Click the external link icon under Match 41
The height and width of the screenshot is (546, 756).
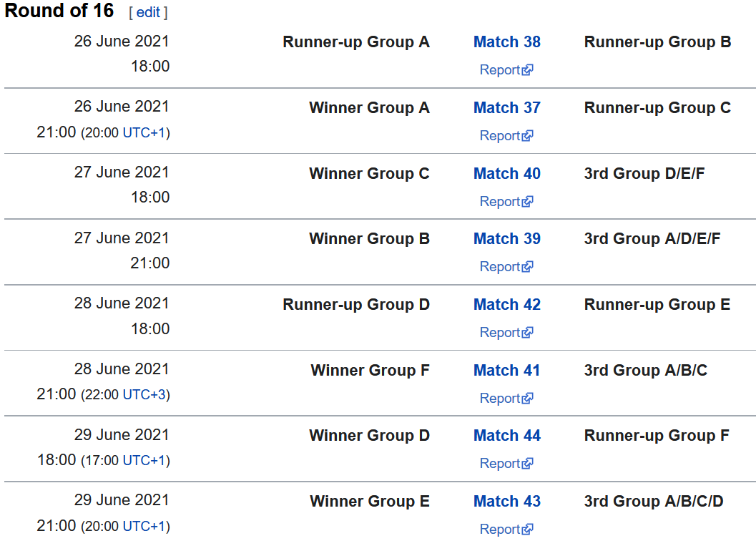(x=528, y=399)
